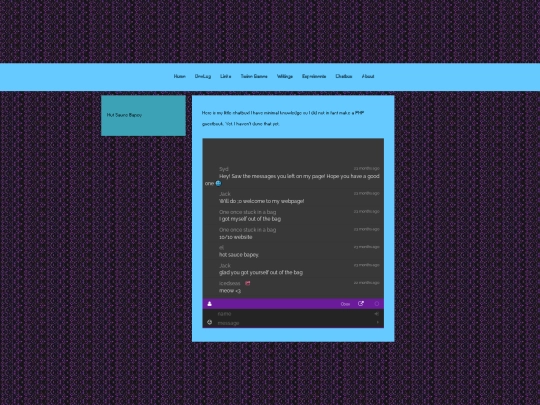Open the Links page
Viewport: 540px width, 405px height.
(x=226, y=76)
